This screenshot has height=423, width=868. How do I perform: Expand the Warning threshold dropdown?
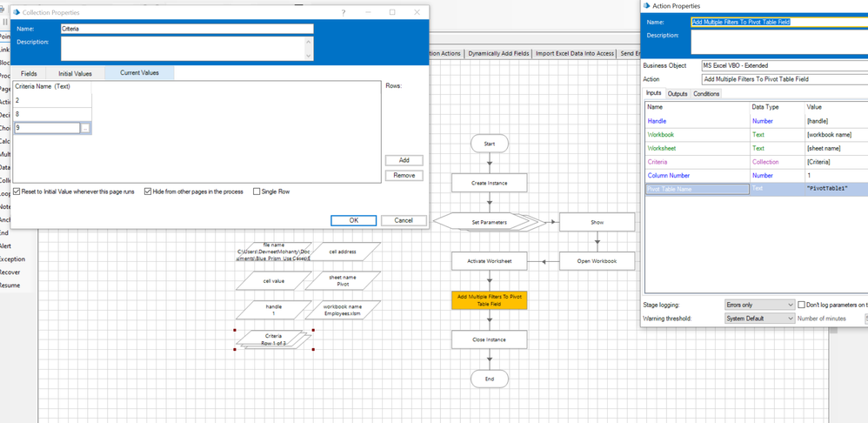759,319
